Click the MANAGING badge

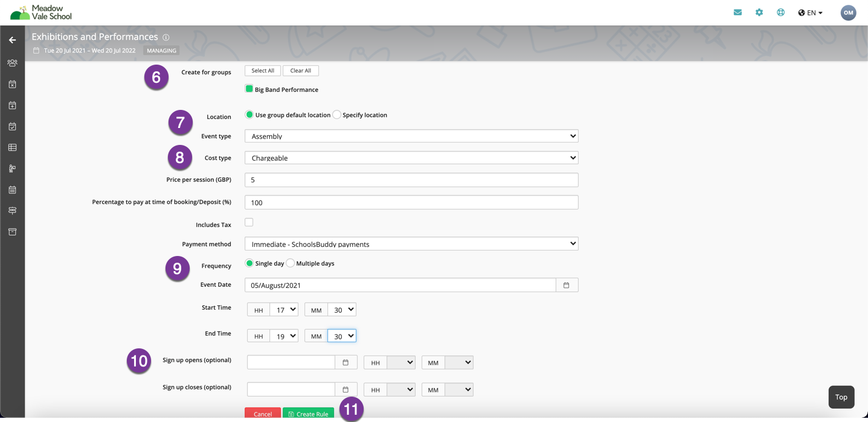(x=161, y=51)
